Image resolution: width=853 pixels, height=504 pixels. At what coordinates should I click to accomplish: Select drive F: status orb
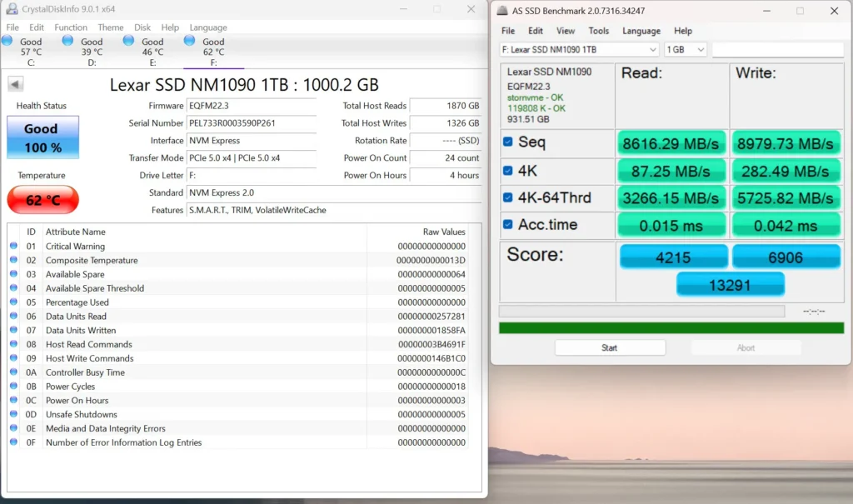pos(189,40)
